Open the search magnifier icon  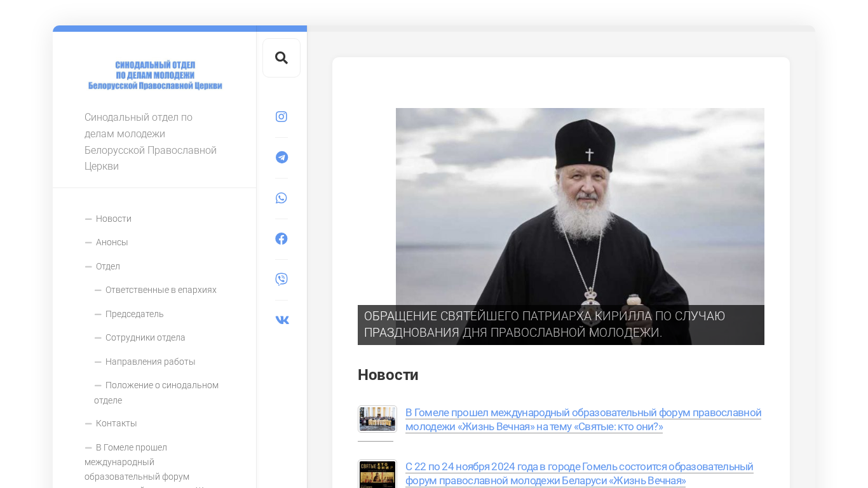click(x=281, y=58)
